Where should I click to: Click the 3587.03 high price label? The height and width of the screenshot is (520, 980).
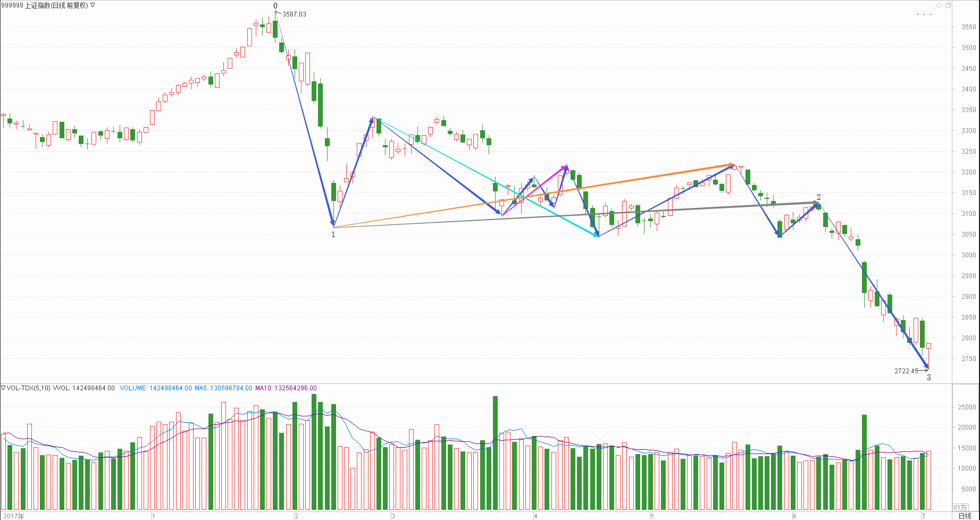[x=294, y=14]
